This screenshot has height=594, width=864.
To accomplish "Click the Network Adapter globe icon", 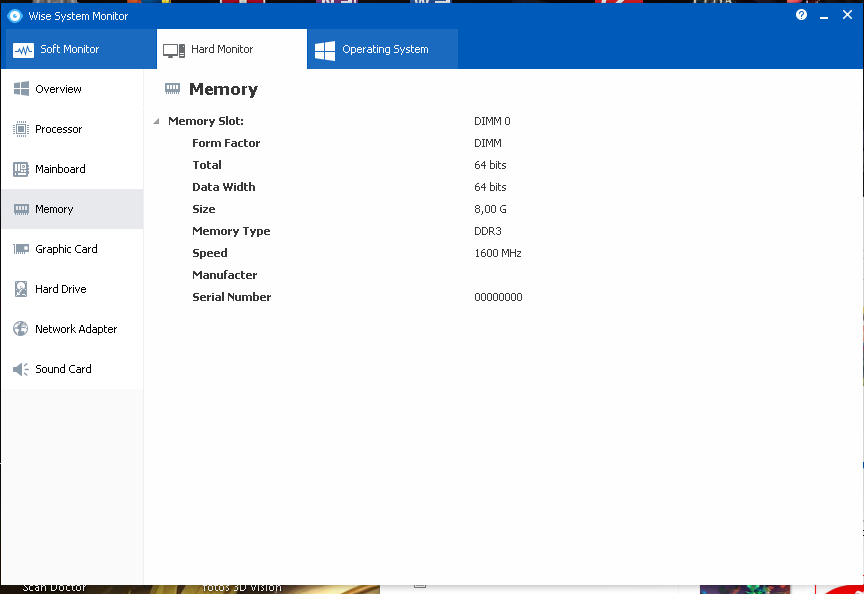I will click(x=21, y=329).
